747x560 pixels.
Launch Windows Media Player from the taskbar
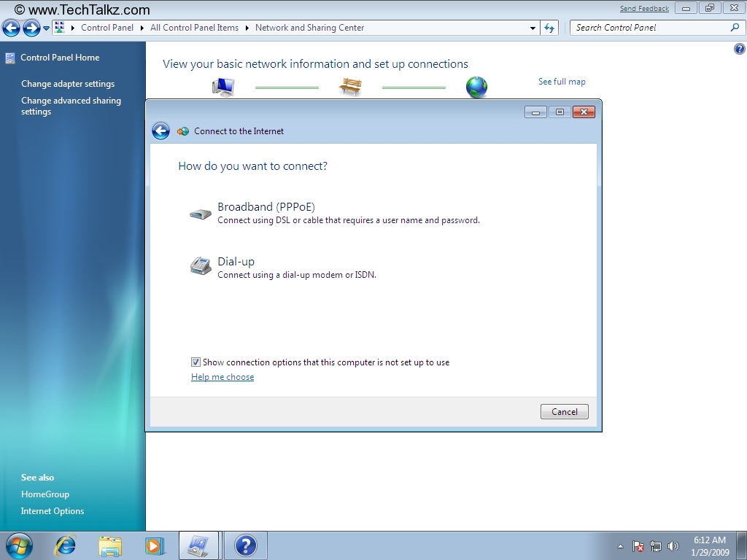154,545
